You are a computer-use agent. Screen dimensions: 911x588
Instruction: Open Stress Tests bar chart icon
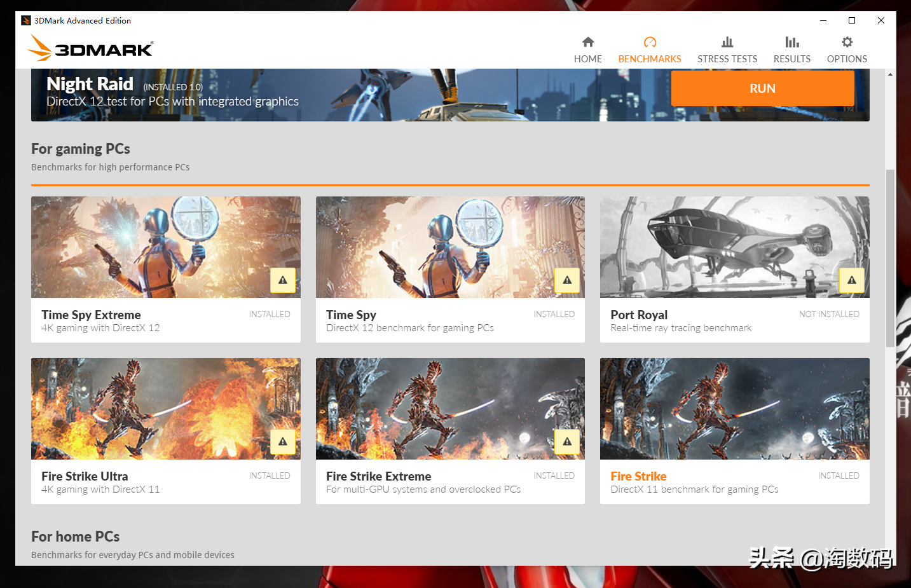[727, 42]
